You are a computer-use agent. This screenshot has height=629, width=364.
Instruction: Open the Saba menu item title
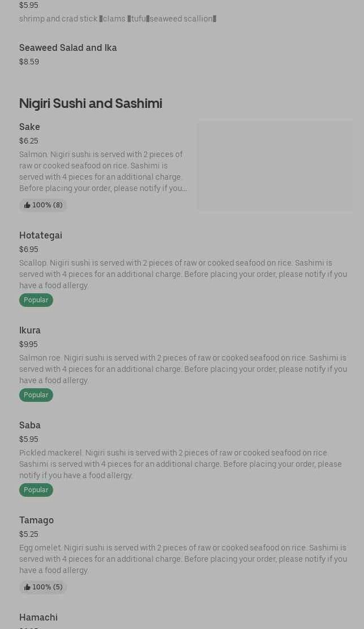(x=30, y=426)
